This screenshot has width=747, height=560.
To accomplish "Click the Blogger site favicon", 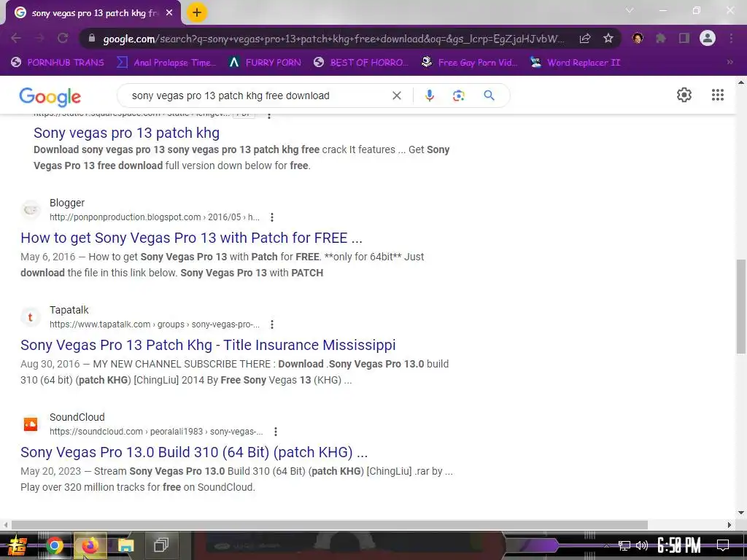I will click(31, 209).
